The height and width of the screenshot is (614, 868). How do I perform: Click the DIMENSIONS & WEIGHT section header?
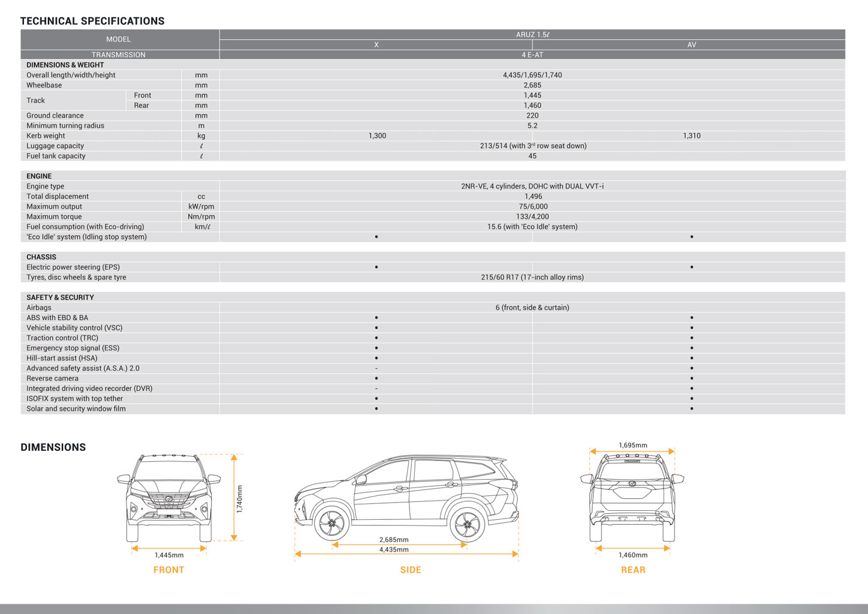click(x=65, y=65)
